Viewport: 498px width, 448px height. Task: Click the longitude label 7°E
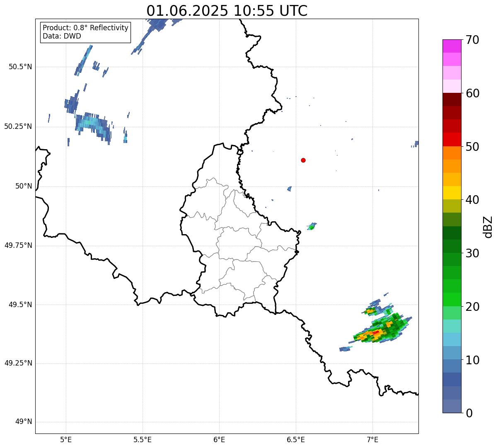click(x=372, y=439)
